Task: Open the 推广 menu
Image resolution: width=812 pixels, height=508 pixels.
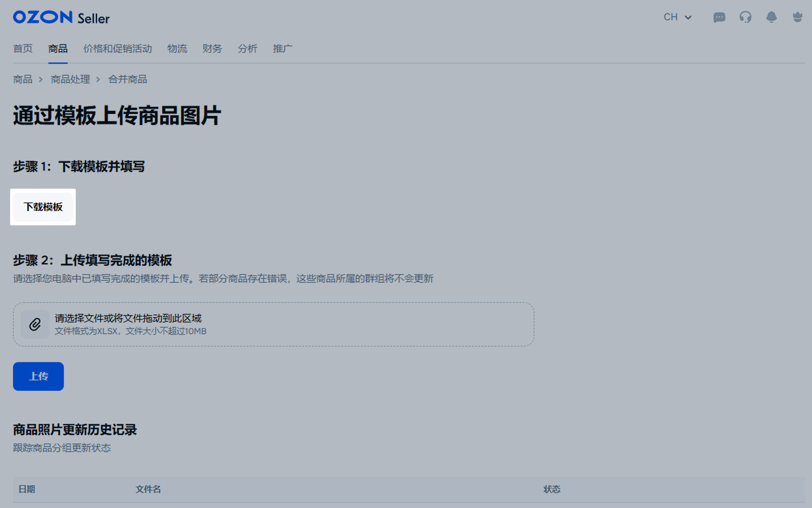Action: point(282,49)
